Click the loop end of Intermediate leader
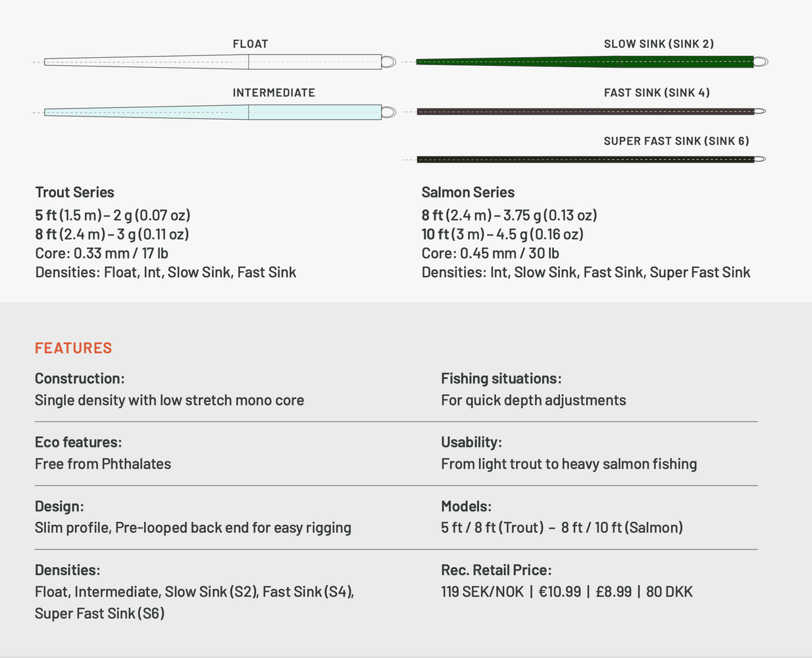 [x=388, y=113]
